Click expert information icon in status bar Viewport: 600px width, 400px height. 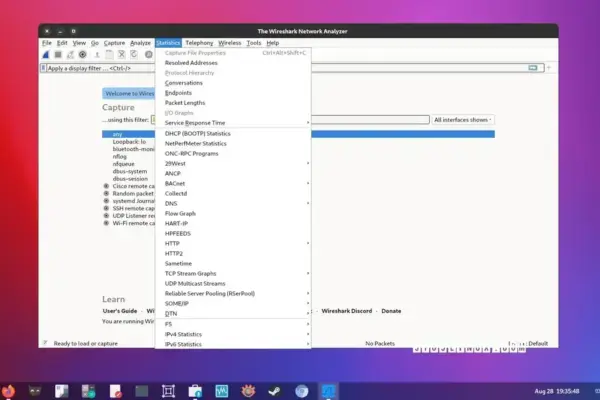(45, 343)
